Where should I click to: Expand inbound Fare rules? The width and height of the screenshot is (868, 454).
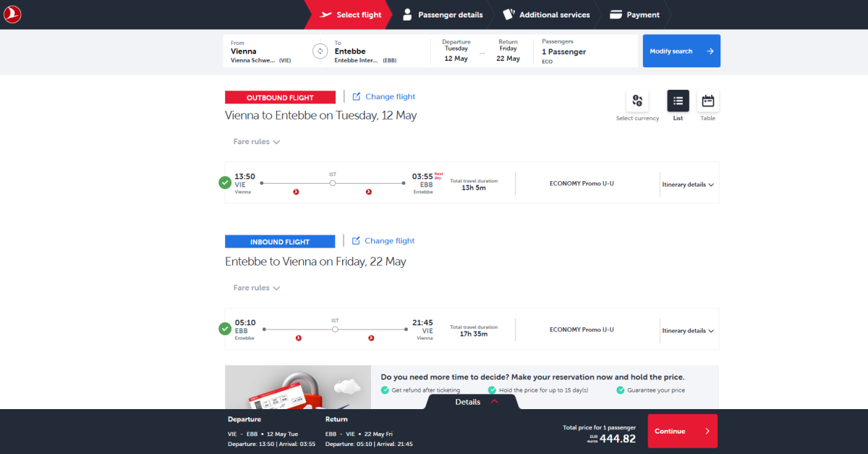[x=256, y=288]
